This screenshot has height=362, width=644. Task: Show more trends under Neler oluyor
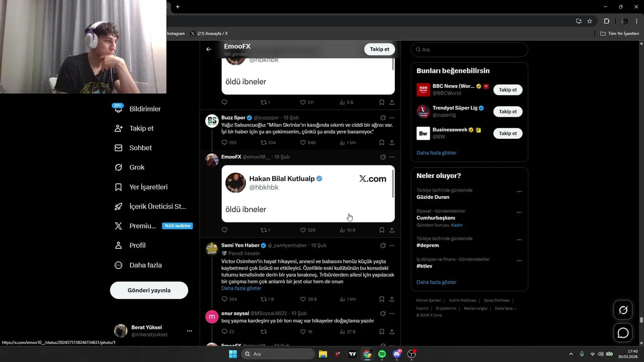pyautogui.click(x=436, y=283)
